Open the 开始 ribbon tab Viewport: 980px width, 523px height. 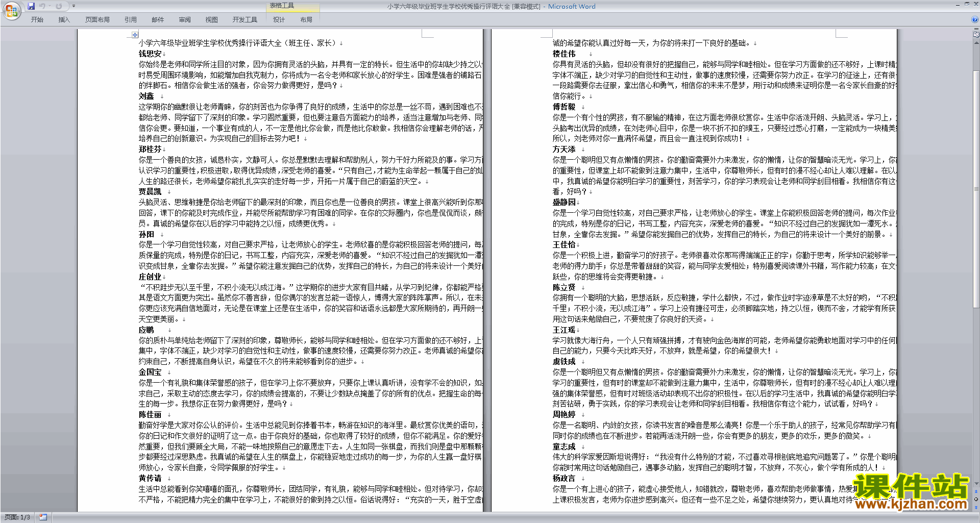click(x=37, y=19)
